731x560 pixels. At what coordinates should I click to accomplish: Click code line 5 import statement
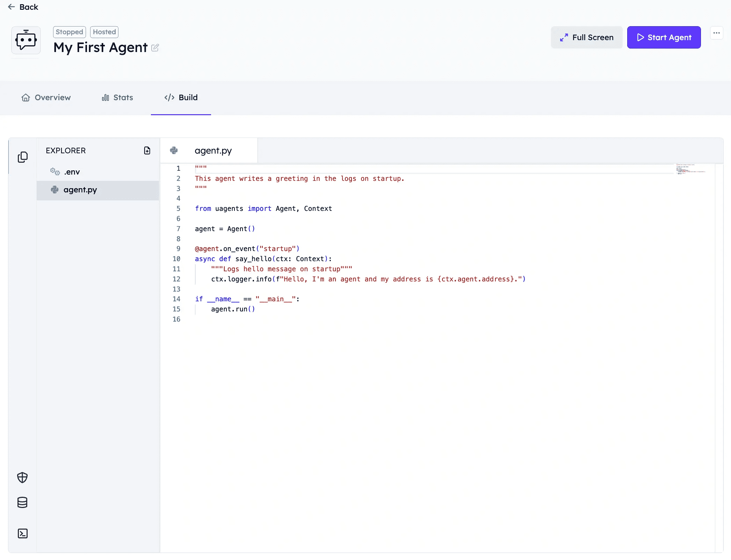[x=263, y=208]
